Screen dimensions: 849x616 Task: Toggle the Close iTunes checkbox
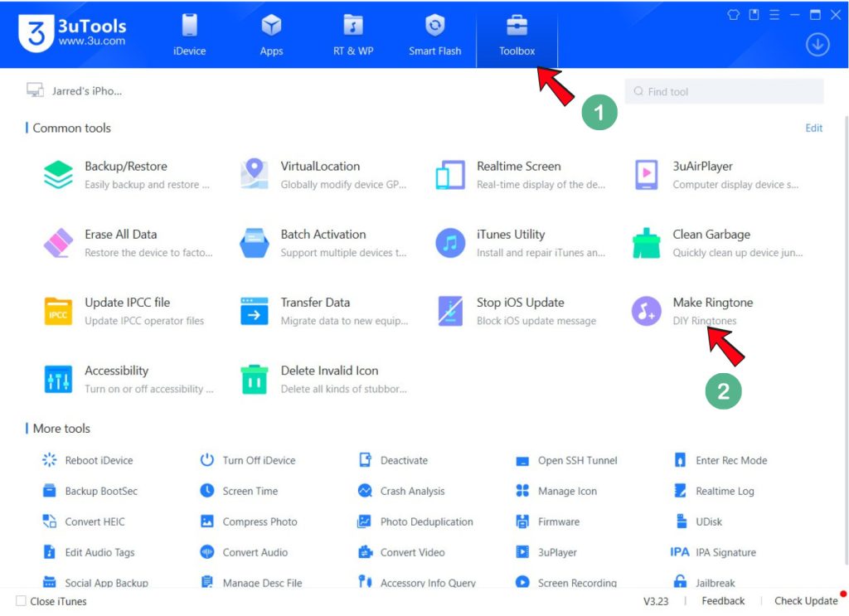pyautogui.click(x=21, y=601)
